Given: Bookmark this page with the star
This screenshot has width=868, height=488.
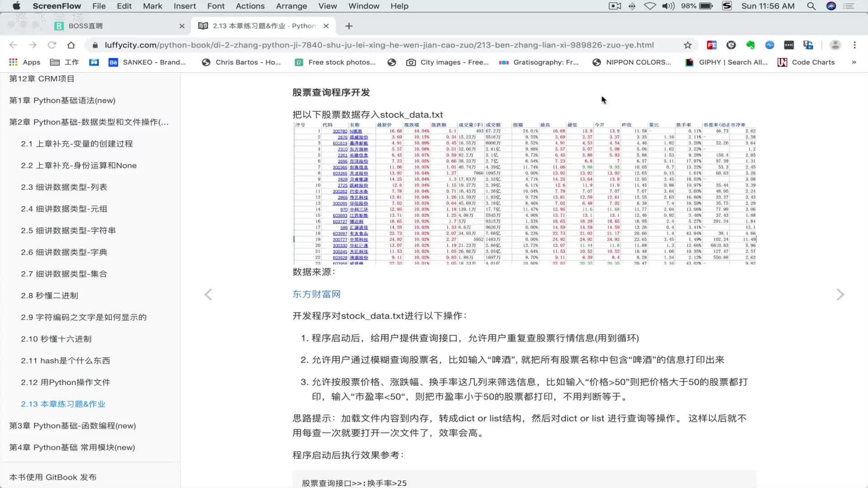Looking at the screenshot, I should tap(688, 45).
